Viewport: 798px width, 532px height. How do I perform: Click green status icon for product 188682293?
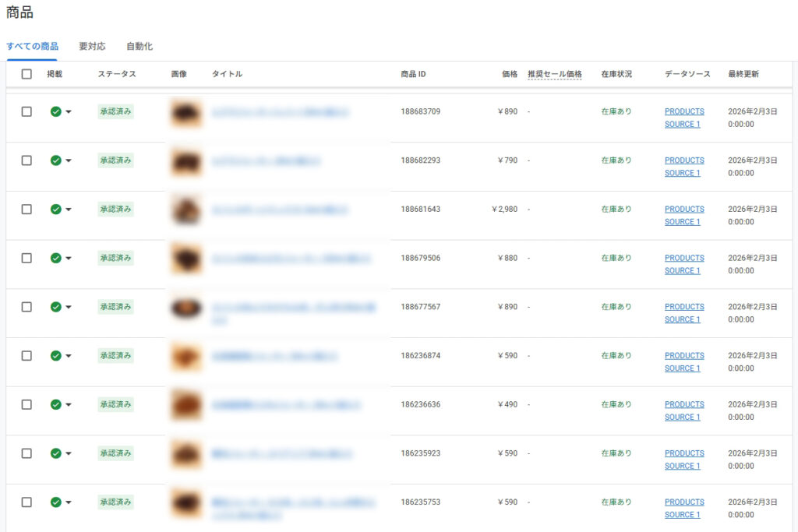coord(55,160)
